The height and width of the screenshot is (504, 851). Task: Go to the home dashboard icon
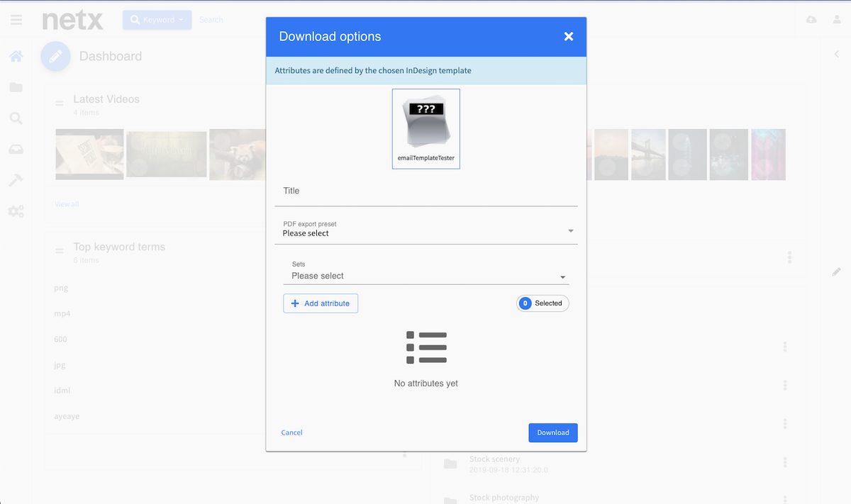16,56
